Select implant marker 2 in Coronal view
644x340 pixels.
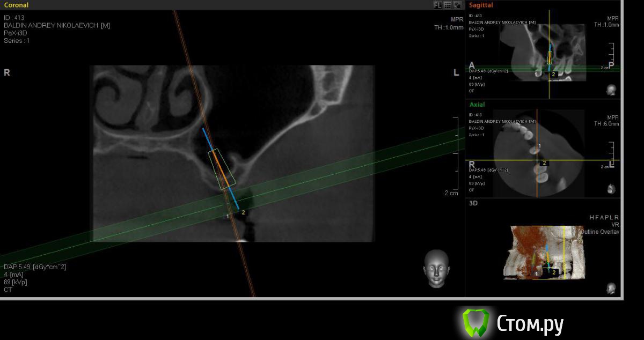(243, 212)
